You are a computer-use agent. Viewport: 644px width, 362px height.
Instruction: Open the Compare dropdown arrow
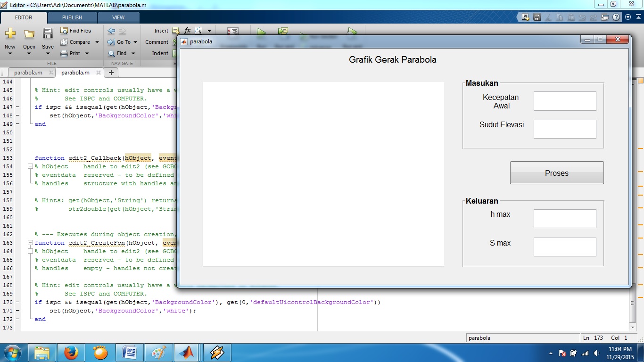click(97, 42)
